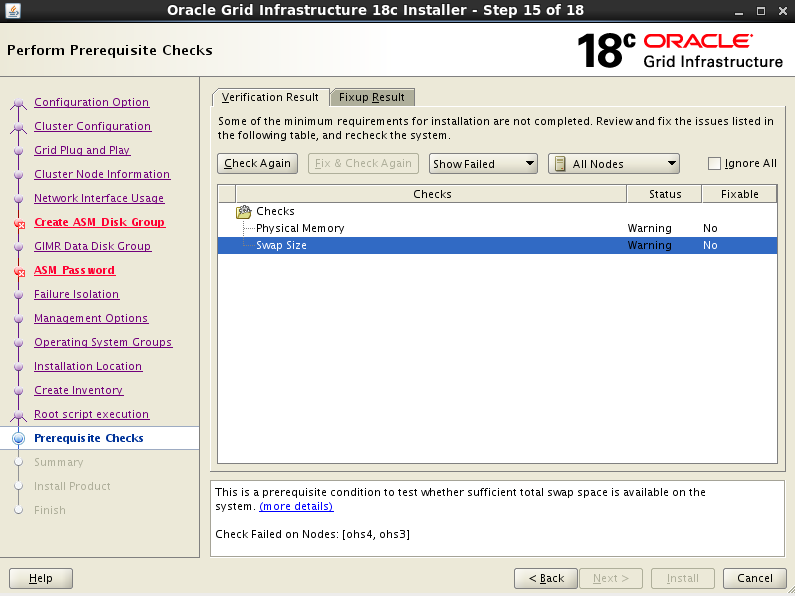Image resolution: width=795 pixels, height=596 pixels.
Task: Go to Create ASM Disk Group step
Action: (x=100, y=222)
